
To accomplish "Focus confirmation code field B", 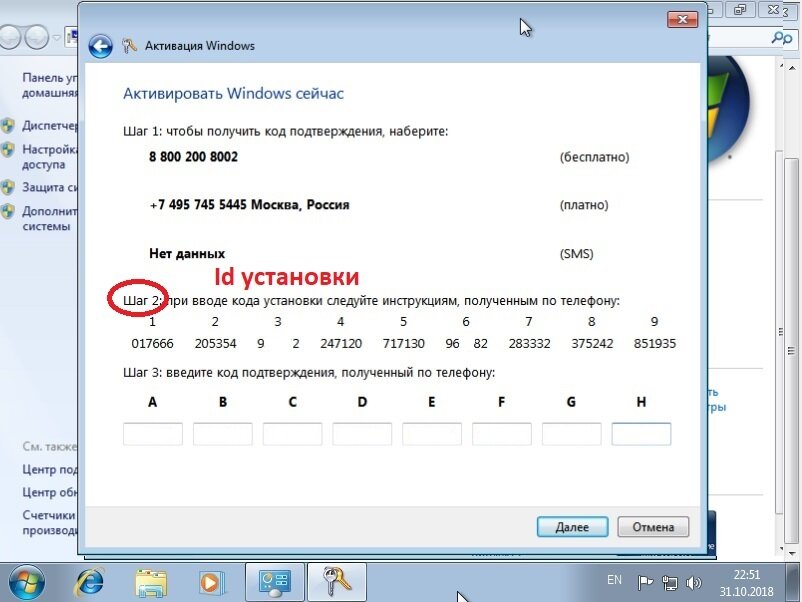I will (x=222, y=434).
